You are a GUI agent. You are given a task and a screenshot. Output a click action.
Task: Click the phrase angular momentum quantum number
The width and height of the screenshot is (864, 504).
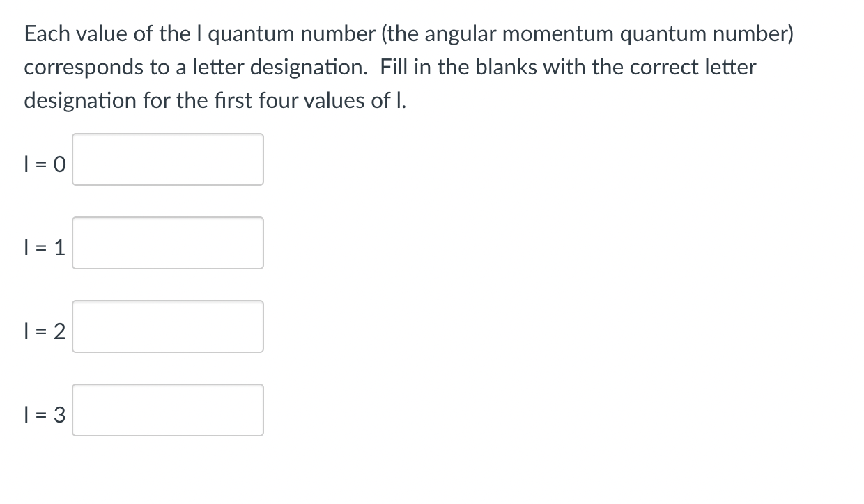[606, 33]
